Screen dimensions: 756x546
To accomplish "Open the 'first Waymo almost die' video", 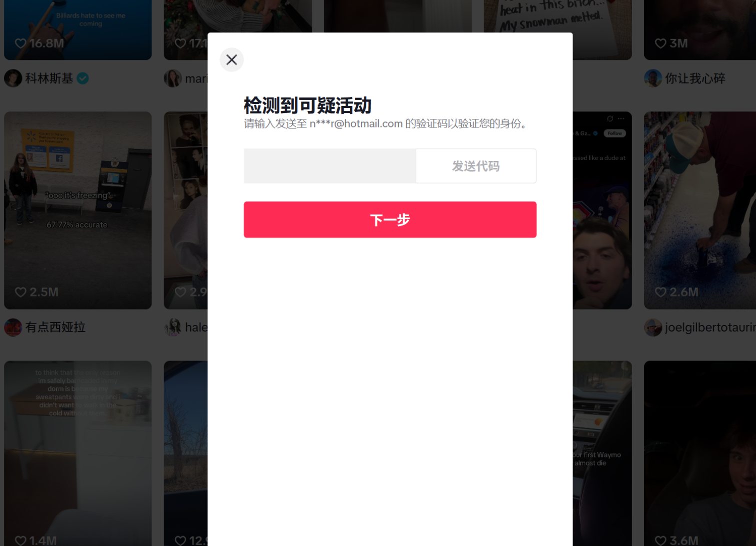I will [602, 453].
